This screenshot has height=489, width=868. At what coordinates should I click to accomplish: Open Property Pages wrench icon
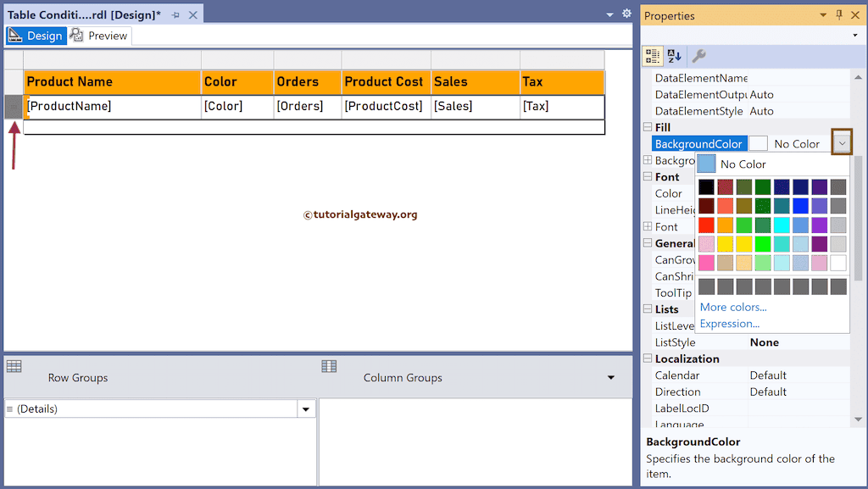point(698,56)
